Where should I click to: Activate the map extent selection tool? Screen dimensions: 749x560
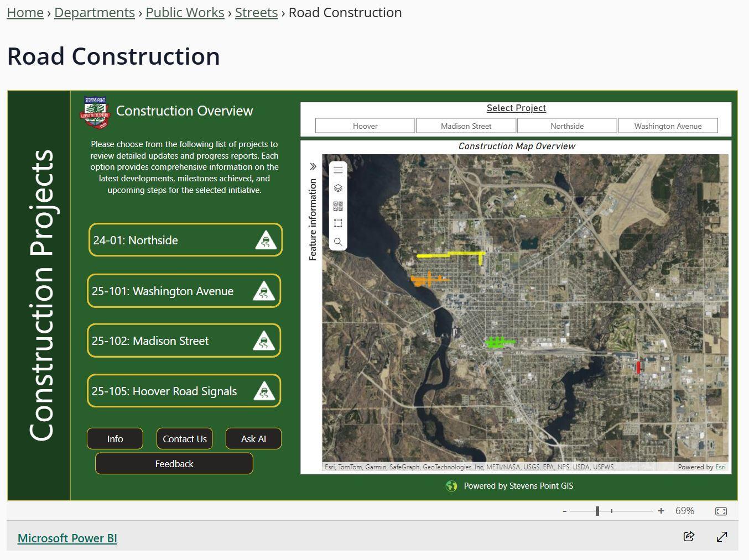point(337,223)
